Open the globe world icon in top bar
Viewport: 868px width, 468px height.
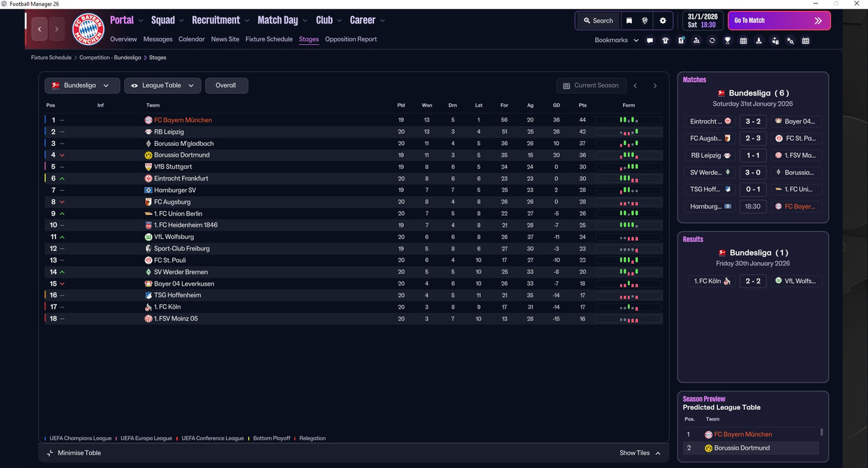645,20
